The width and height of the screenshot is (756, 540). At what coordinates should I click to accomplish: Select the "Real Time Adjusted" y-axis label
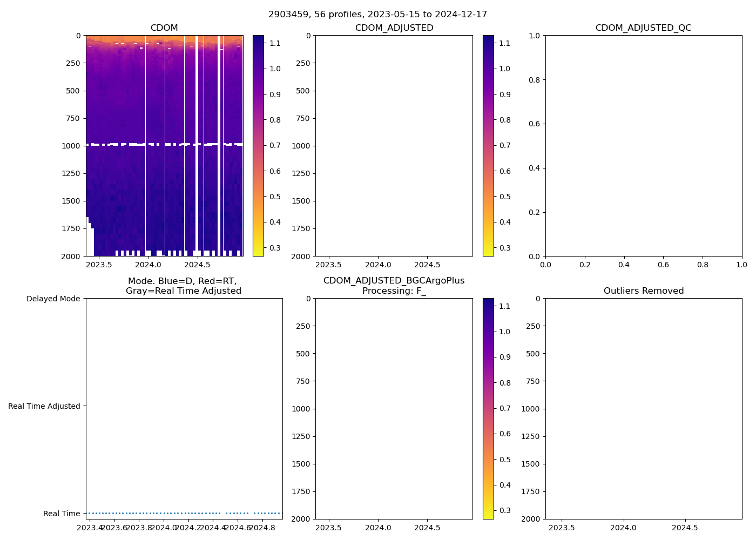tap(44, 406)
